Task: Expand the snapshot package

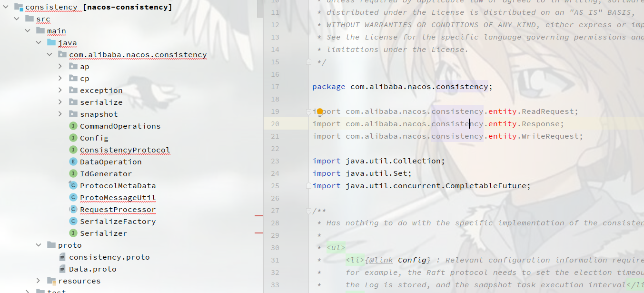Action: pyautogui.click(x=60, y=114)
